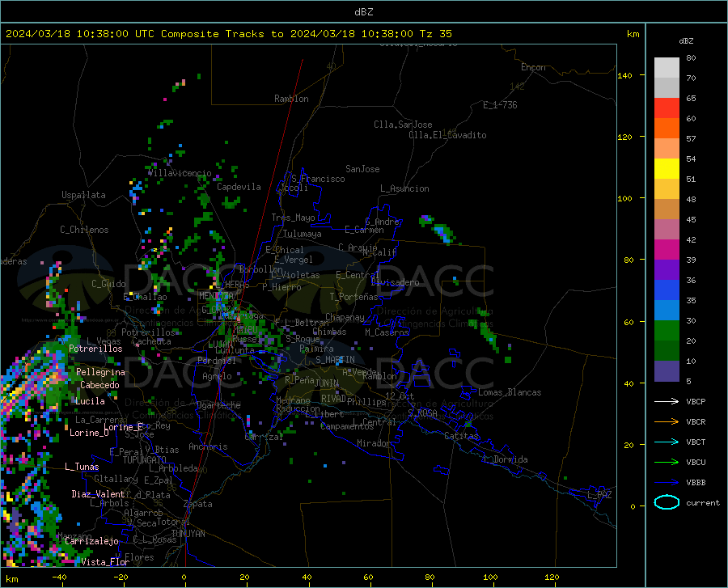Click the 'Encon' map label
This screenshot has width=728, height=588.
533,67
